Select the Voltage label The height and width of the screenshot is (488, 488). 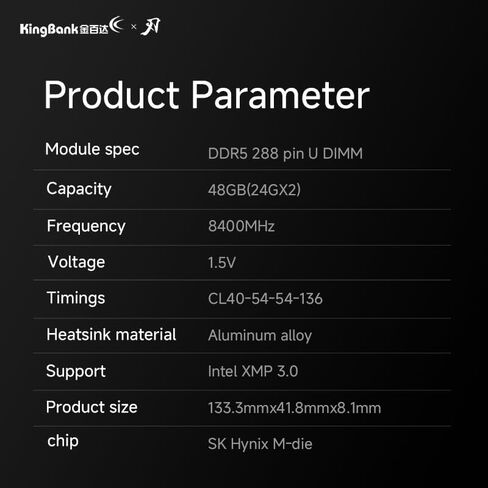pos(76,262)
